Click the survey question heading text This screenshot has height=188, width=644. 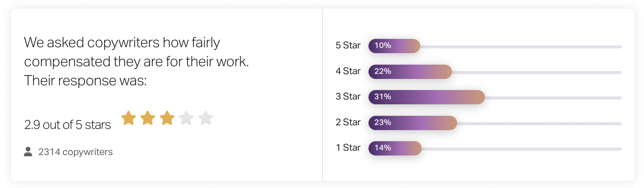(136, 61)
